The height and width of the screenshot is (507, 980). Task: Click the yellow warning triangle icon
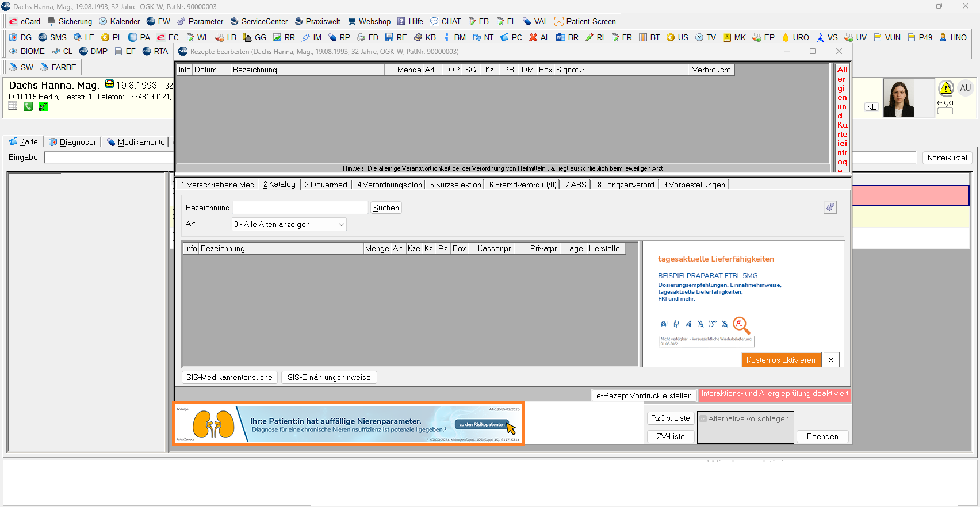pos(945,89)
